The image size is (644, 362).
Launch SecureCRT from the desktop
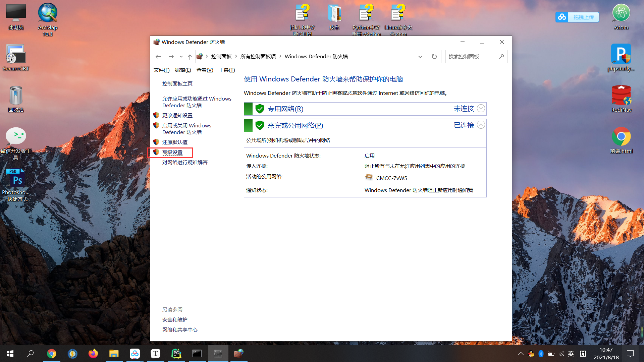click(15, 54)
